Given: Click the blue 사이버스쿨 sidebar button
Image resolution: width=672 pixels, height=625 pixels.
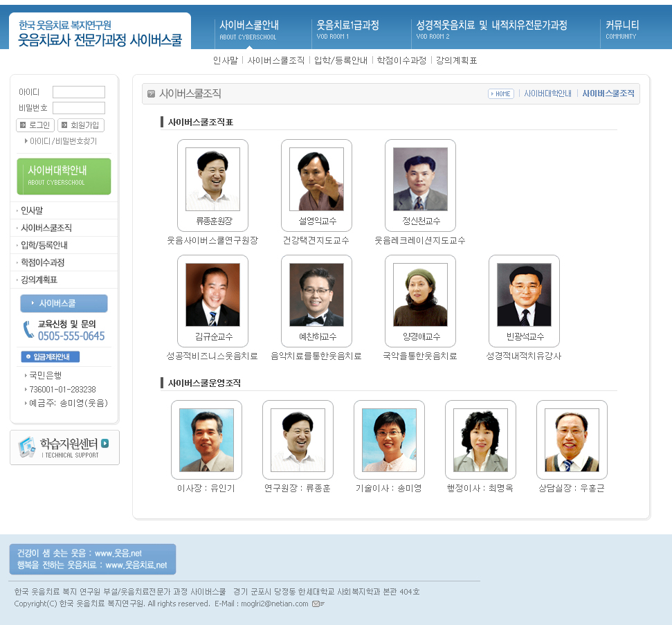Looking at the screenshot, I should (64, 303).
